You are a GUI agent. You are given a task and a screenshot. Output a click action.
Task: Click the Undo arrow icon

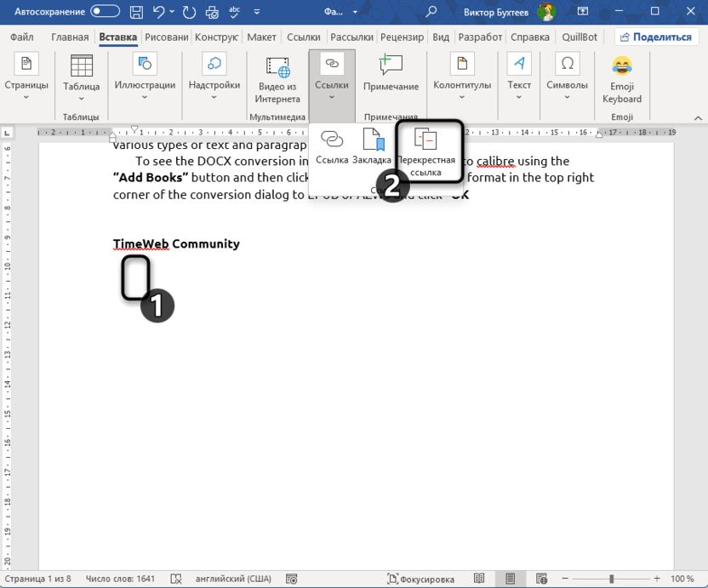[x=159, y=12]
